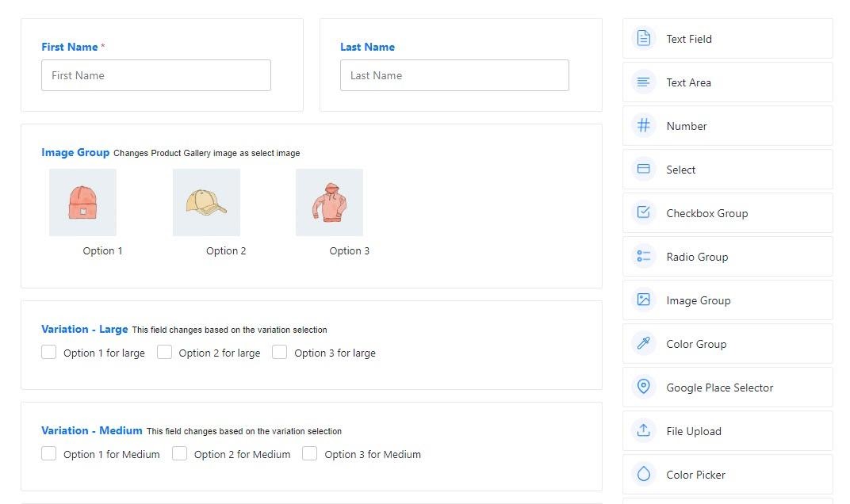Click the Image Group field heading
850x504 pixels.
[75, 152]
